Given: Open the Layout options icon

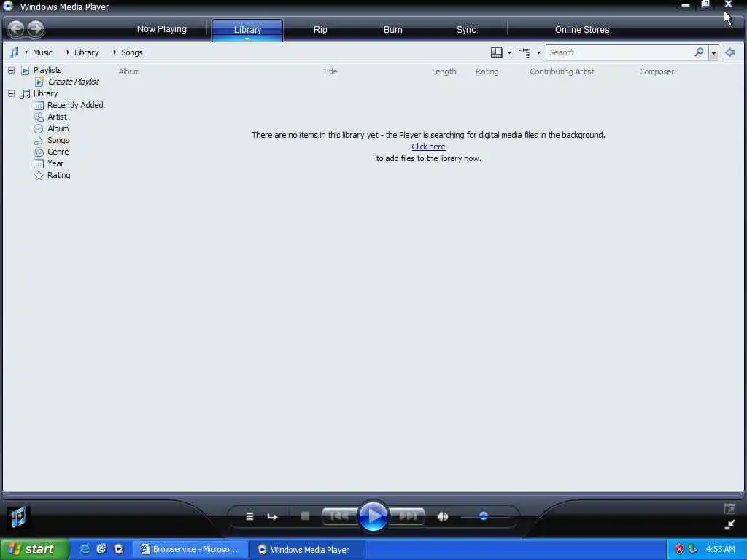Looking at the screenshot, I should click(496, 52).
